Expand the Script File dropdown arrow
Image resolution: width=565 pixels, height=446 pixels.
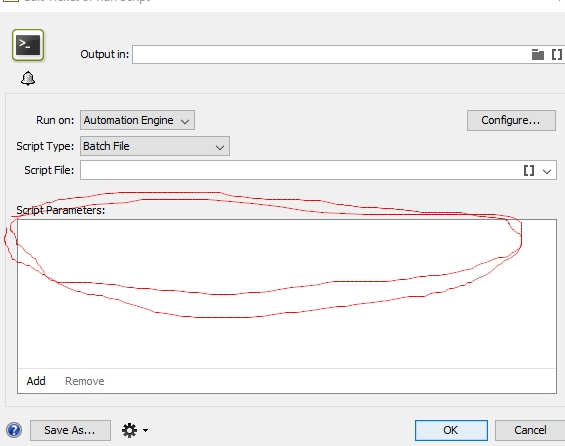tap(547, 171)
